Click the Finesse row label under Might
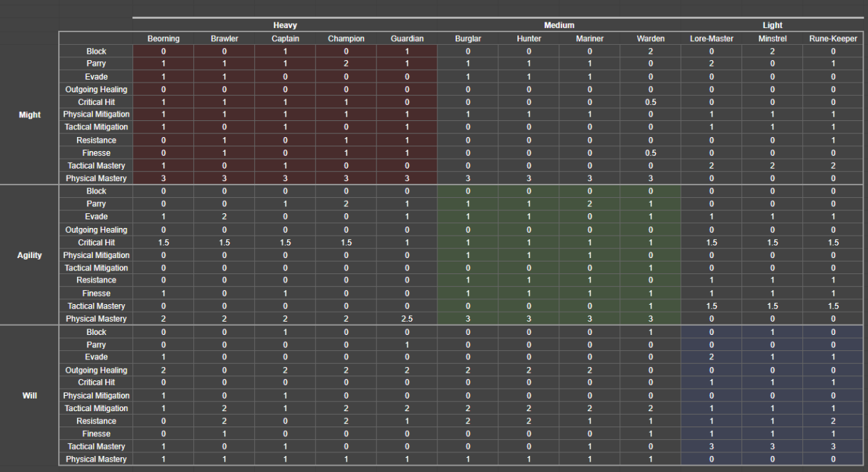 click(x=97, y=153)
